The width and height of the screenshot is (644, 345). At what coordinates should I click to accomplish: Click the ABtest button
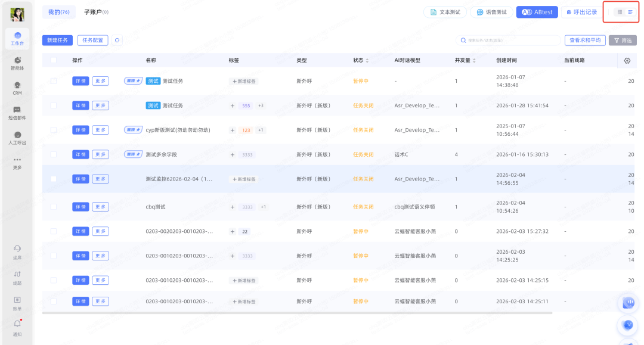click(537, 12)
